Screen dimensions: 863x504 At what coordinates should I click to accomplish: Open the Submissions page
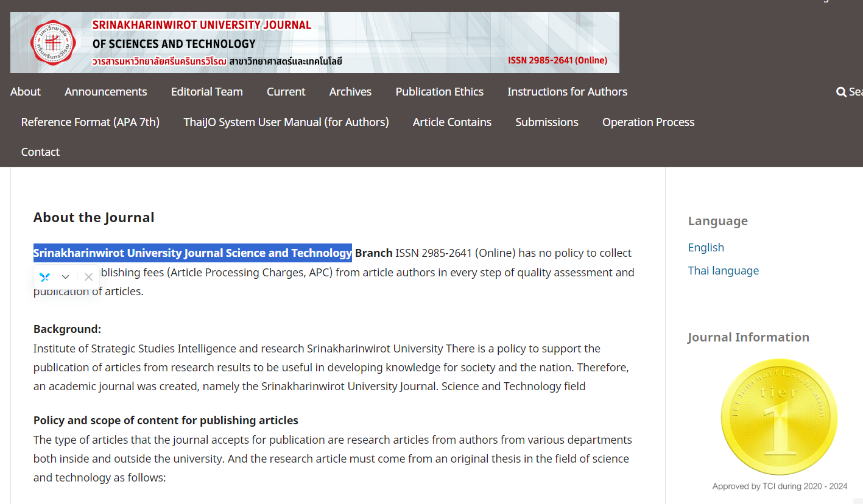pos(547,122)
